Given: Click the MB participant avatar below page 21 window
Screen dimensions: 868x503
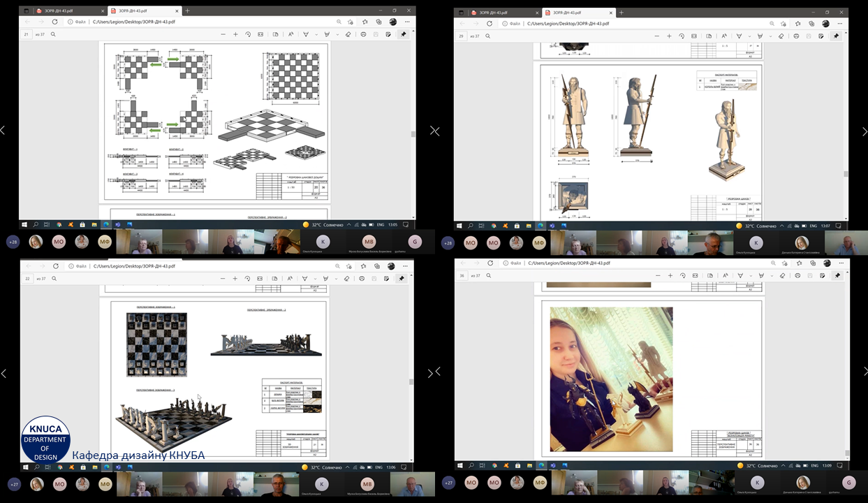Looking at the screenshot, I should point(369,242).
